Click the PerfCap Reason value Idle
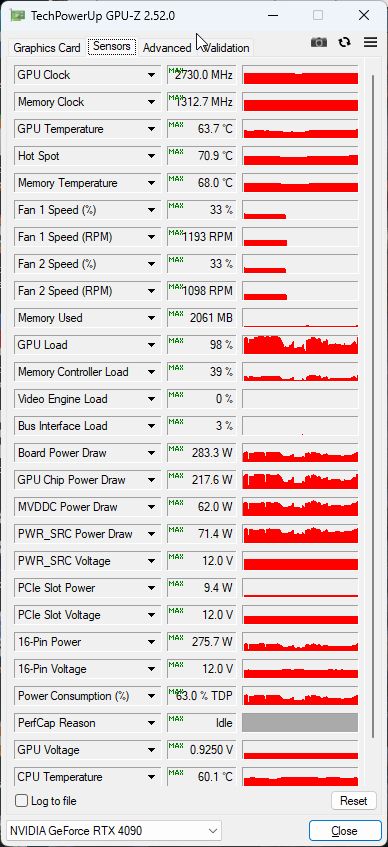Image resolution: width=388 pixels, height=847 pixels. pyautogui.click(x=202, y=723)
